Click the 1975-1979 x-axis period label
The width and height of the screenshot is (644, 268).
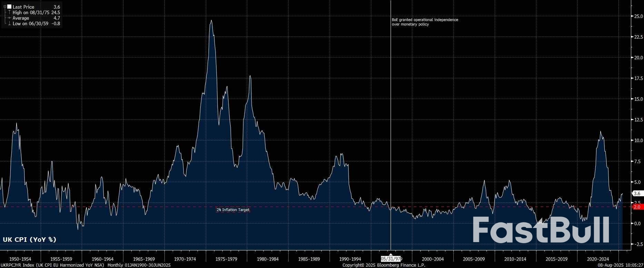point(226,259)
